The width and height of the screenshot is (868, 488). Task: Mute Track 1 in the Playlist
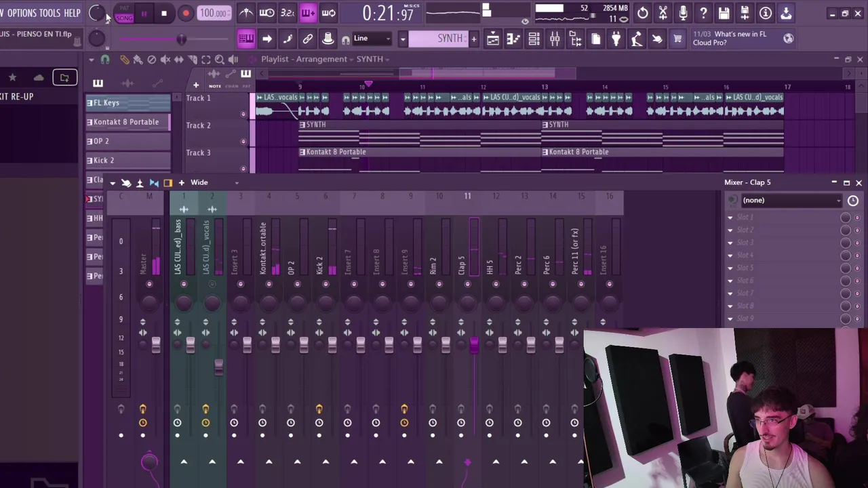point(243,114)
